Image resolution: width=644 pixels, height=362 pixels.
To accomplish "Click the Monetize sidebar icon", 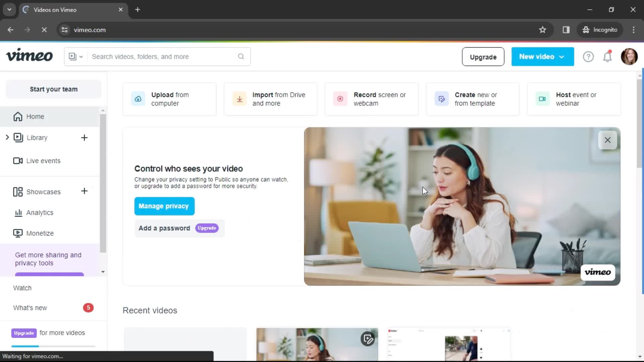I will pyautogui.click(x=18, y=233).
